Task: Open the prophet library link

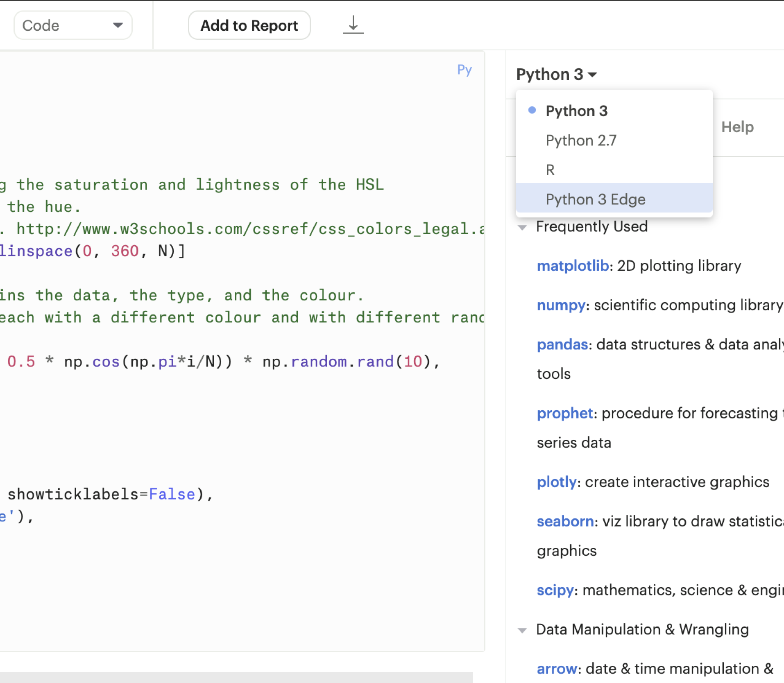Action: (x=565, y=413)
